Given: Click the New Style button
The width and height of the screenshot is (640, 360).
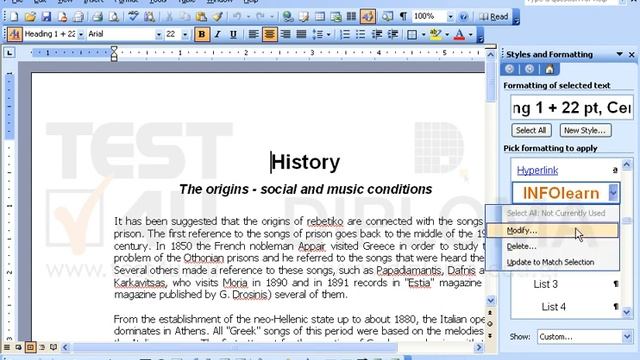Looking at the screenshot, I should [x=585, y=131].
